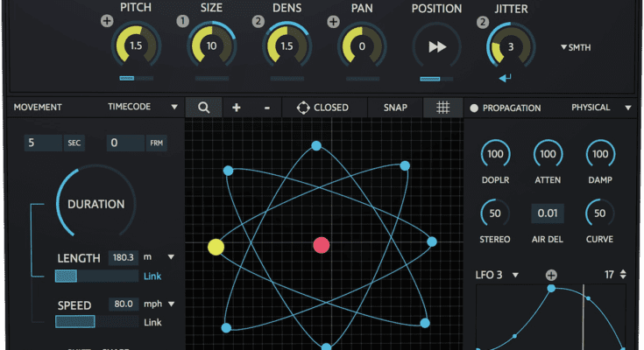Click the plus badge beside Pitch

(x=107, y=22)
